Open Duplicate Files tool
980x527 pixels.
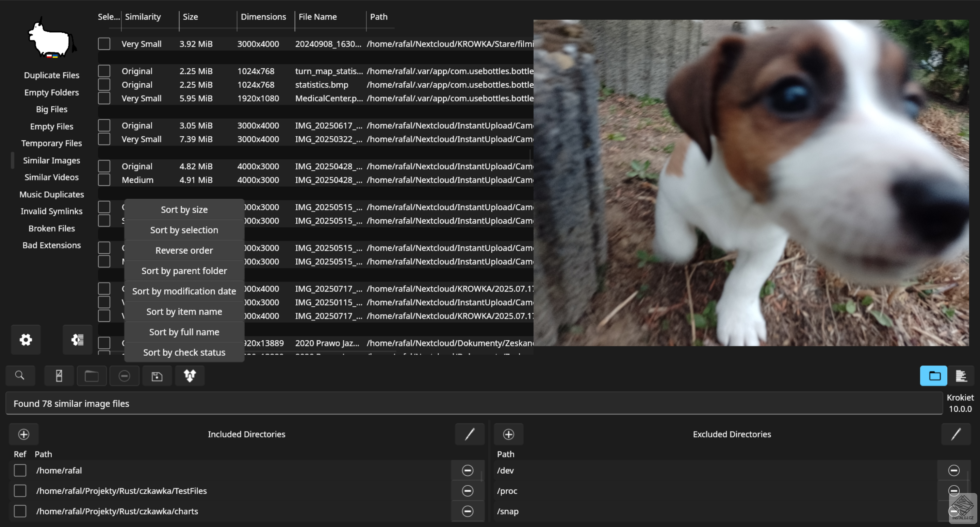click(52, 75)
